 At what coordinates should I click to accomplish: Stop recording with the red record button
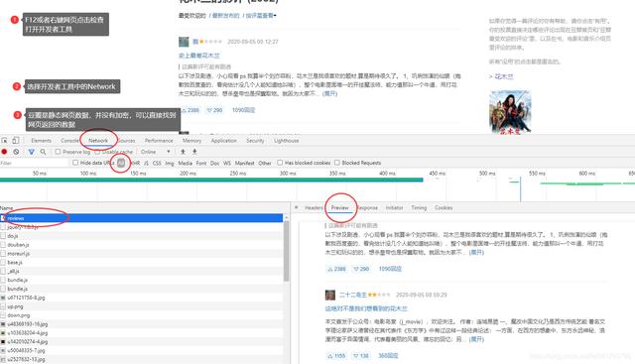(4, 152)
